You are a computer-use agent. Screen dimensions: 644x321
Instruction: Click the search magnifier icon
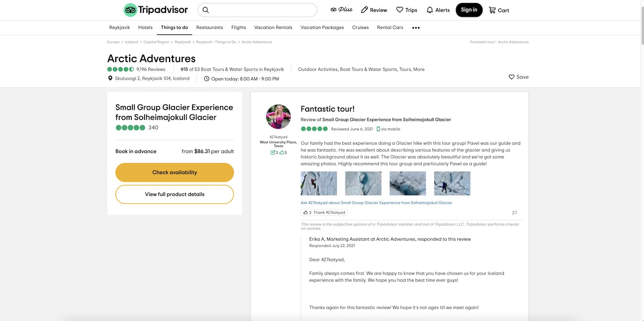(x=206, y=10)
